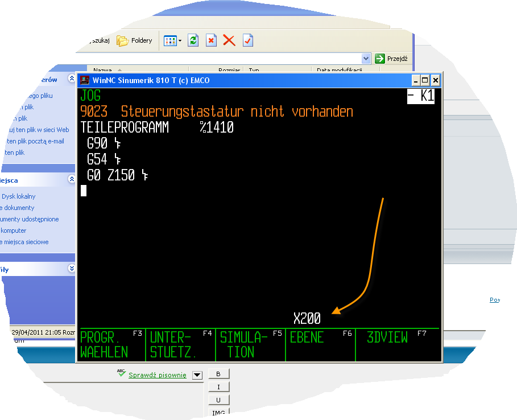Click the G90 program line

[104, 143]
